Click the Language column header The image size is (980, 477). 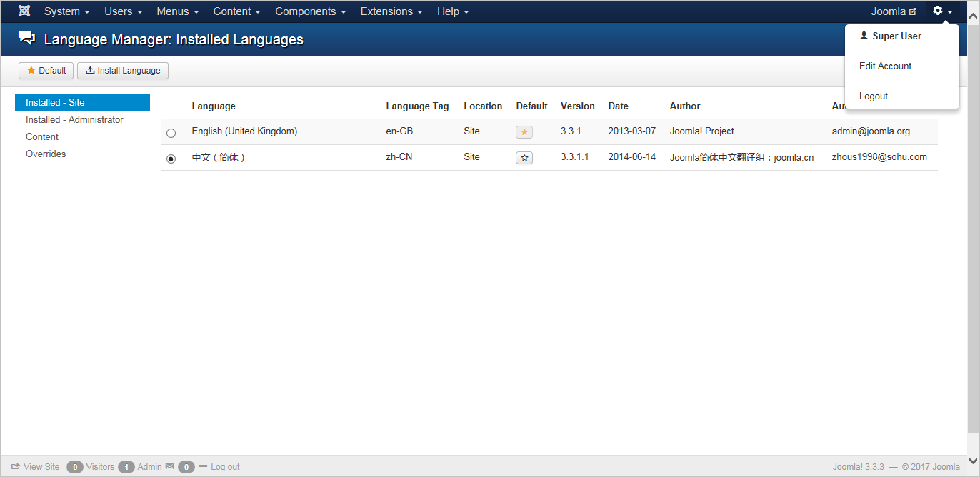214,106
